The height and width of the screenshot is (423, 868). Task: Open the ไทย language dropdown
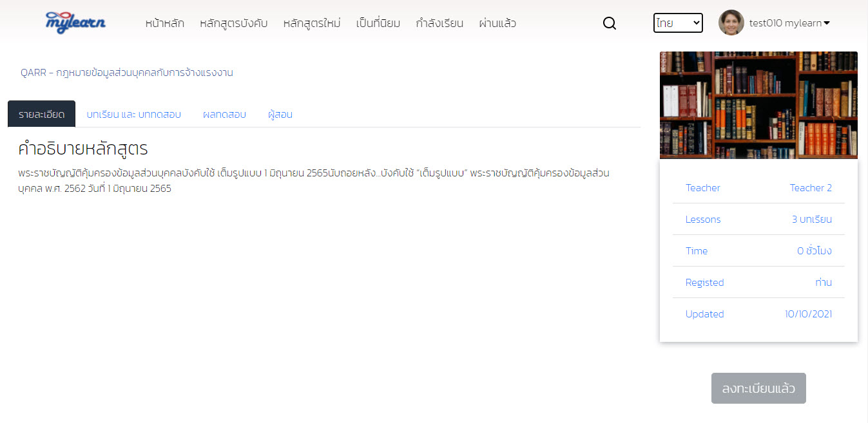click(x=678, y=23)
